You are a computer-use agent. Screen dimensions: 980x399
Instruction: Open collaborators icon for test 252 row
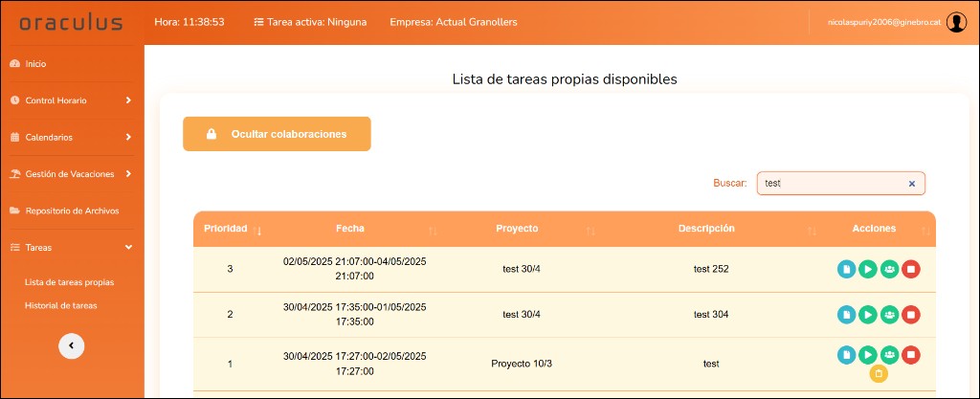(x=889, y=269)
